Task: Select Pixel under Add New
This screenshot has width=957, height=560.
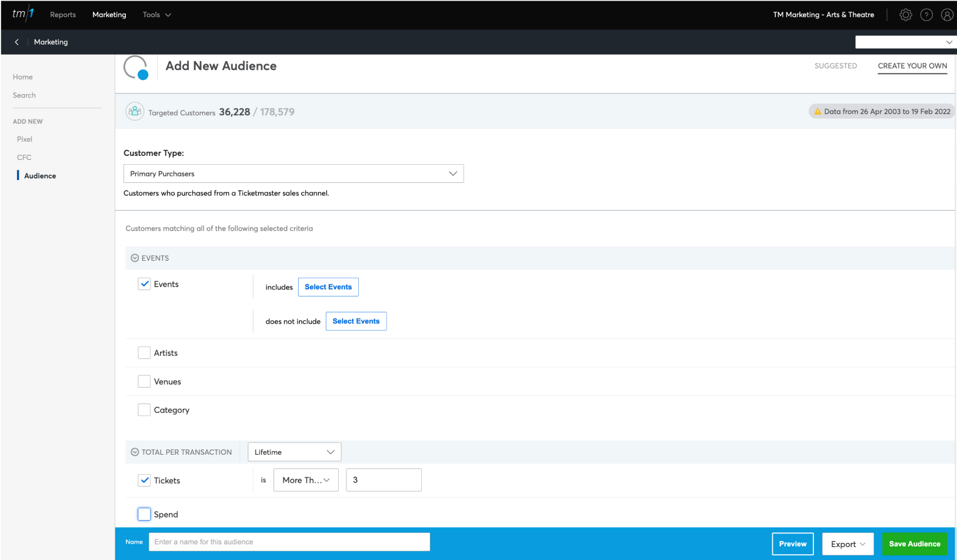Action: [25, 139]
